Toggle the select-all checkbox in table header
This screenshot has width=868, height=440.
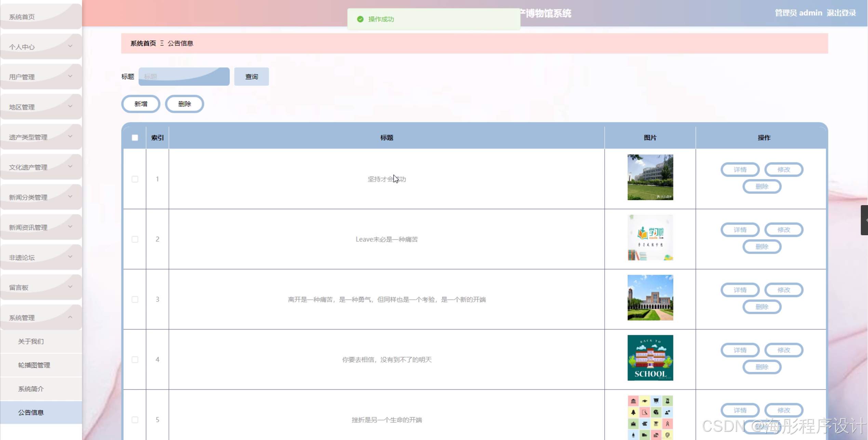coord(135,137)
